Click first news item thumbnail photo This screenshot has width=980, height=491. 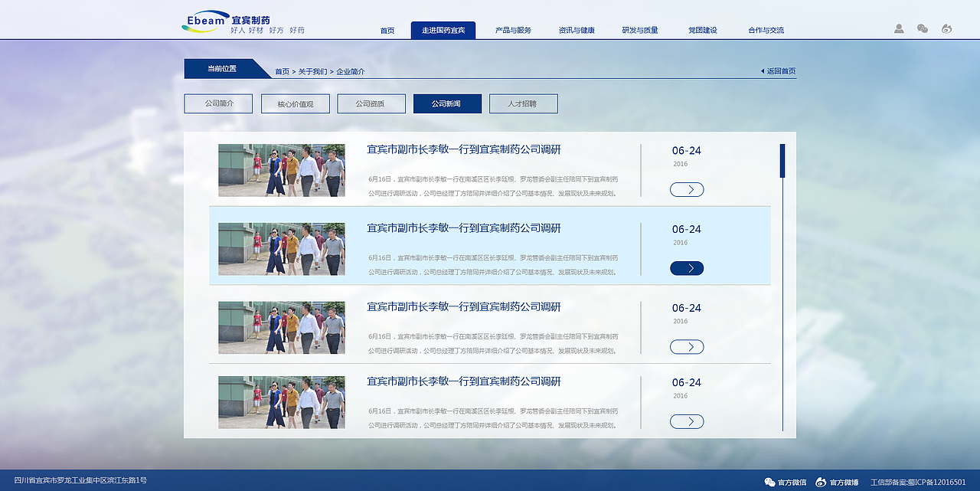pyautogui.click(x=282, y=170)
